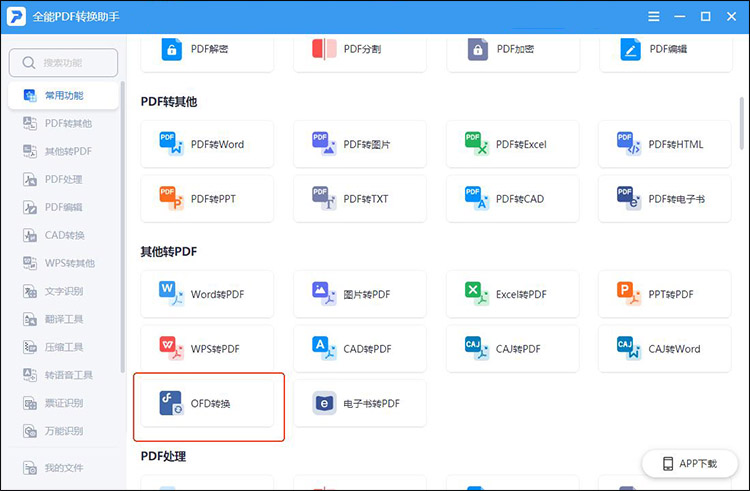Click the PDF转PPT icon
This screenshot has height=491, width=750.
(x=171, y=198)
